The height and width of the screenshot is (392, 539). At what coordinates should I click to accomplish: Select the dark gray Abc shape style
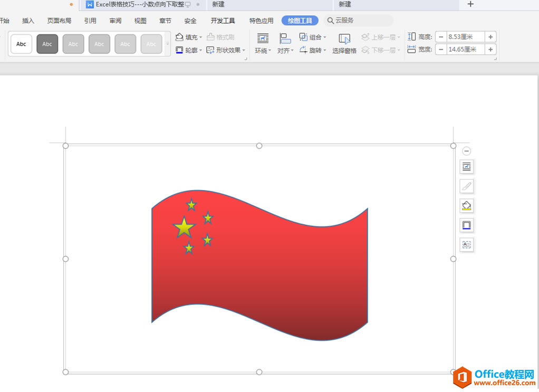point(47,44)
